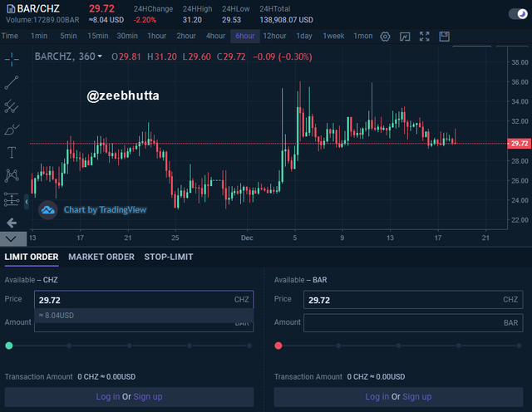Click Sign up on sell panel

417,396
